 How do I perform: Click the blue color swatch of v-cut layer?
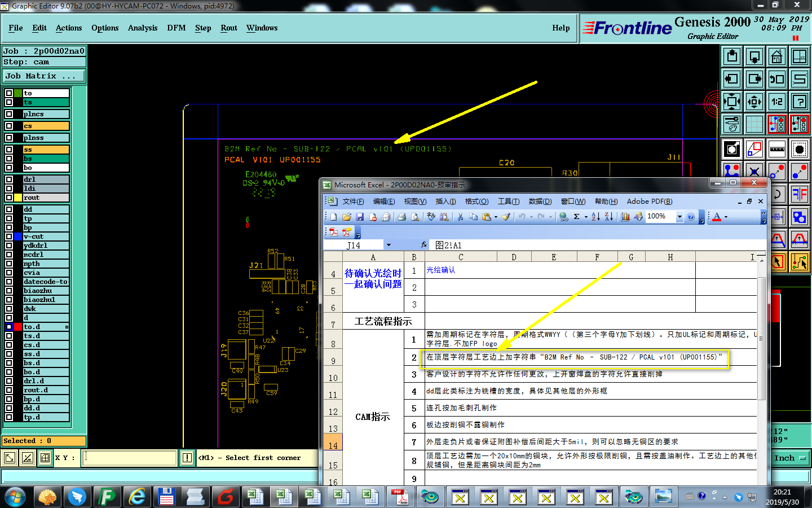(18, 237)
